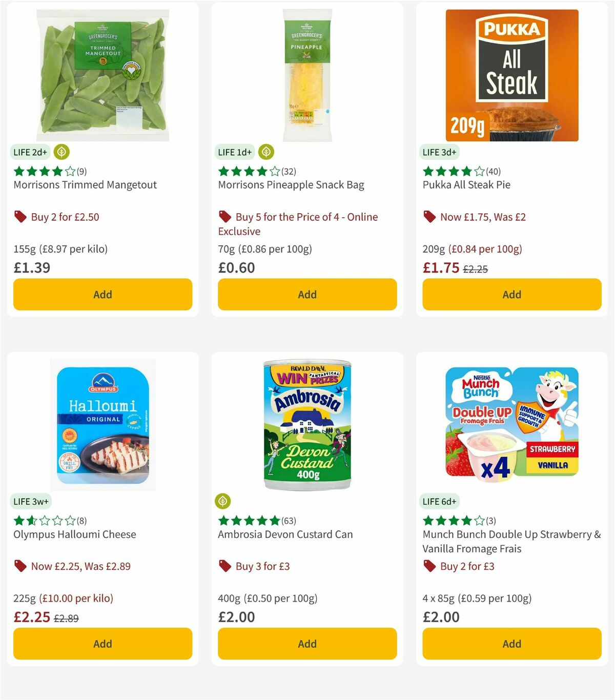Click the star rating for Pukka All Steak Pie

click(452, 172)
